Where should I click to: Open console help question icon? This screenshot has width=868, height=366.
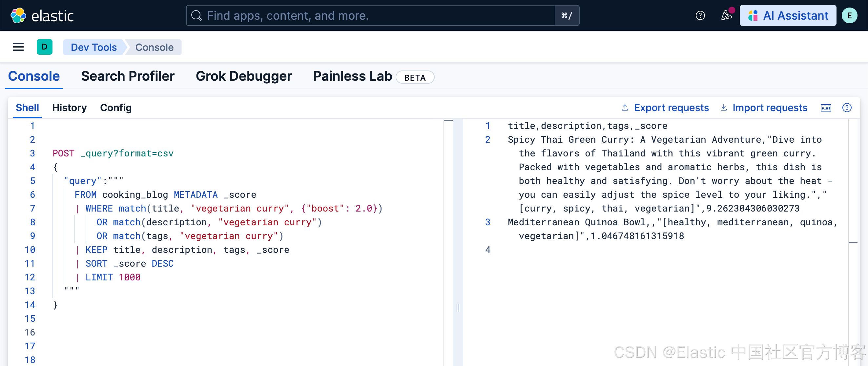tap(846, 108)
